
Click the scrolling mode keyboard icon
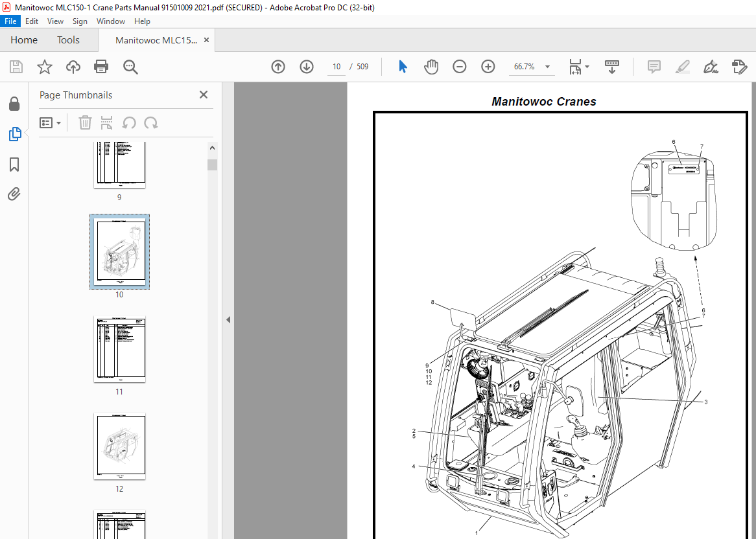point(612,67)
